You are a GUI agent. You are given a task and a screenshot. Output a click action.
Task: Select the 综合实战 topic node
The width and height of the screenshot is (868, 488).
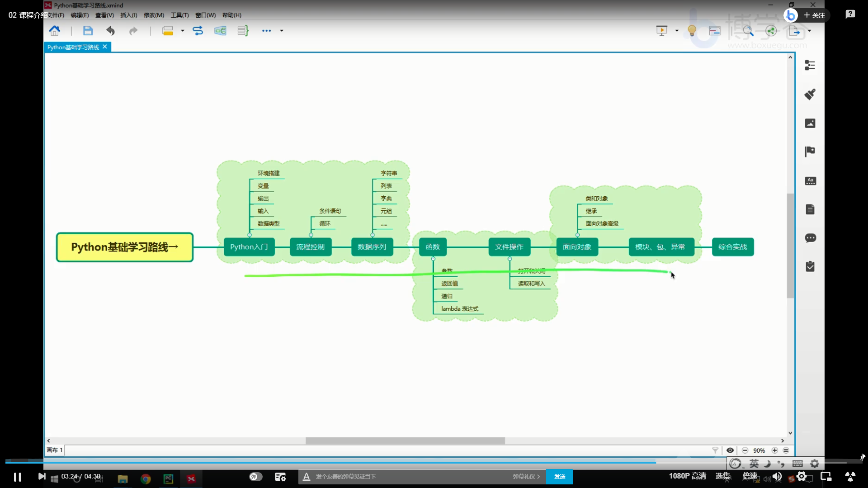tap(733, 247)
